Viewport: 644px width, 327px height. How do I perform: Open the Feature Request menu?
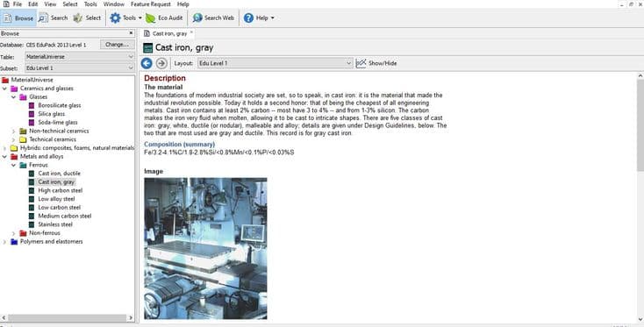151,4
